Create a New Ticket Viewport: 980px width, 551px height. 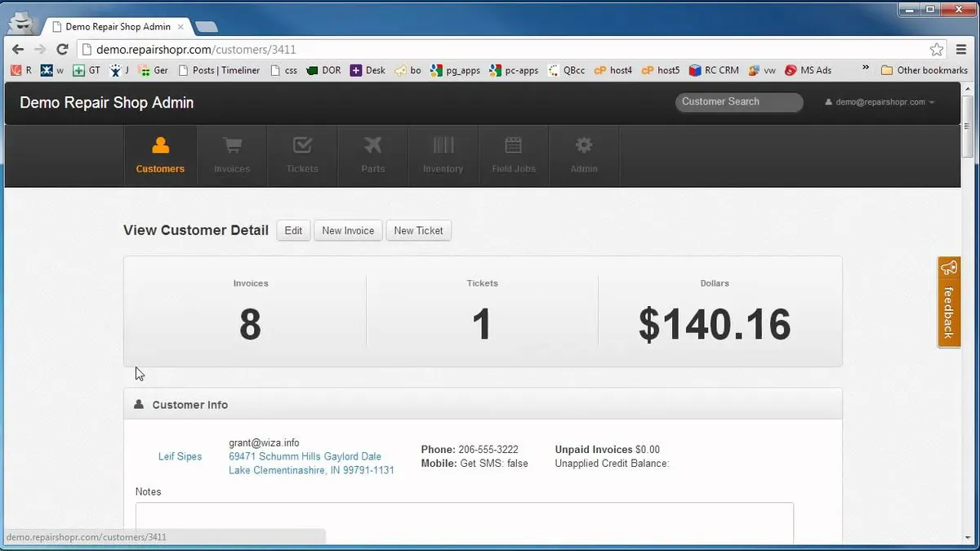tap(418, 231)
